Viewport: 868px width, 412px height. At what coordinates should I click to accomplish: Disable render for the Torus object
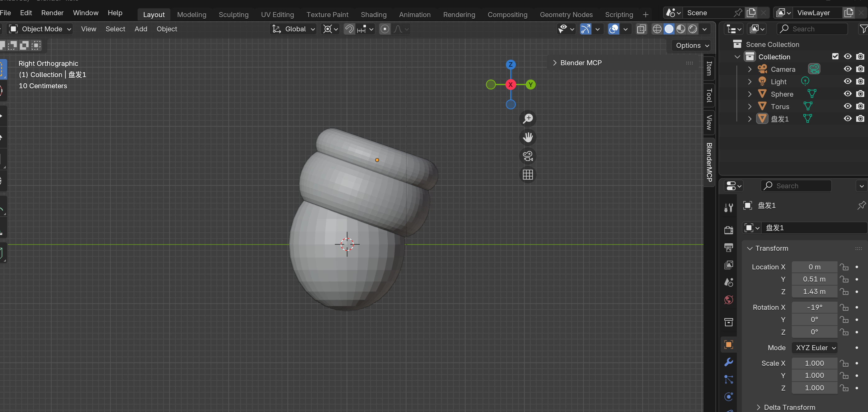pyautogui.click(x=860, y=106)
